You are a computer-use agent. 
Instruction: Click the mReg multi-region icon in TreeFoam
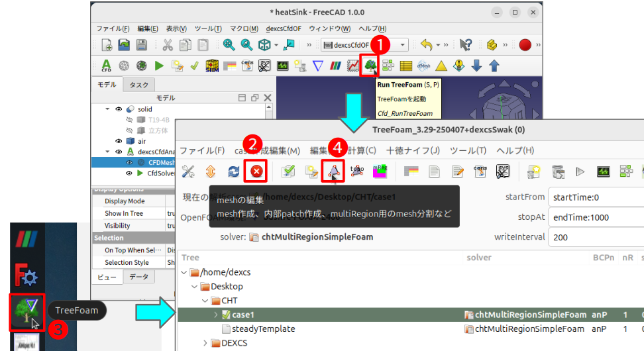point(380,171)
